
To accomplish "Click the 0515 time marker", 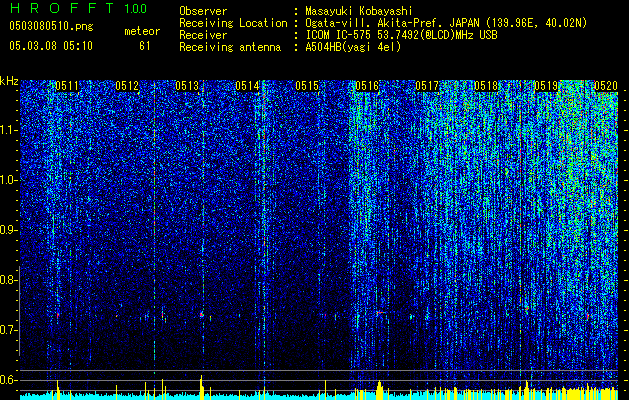I will tap(307, 86).
